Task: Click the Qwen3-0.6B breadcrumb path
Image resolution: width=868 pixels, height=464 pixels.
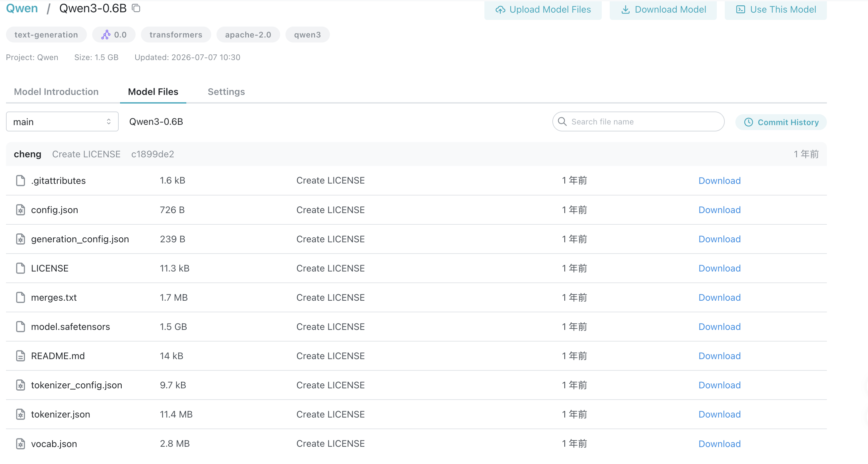Action: coord(156,121)
